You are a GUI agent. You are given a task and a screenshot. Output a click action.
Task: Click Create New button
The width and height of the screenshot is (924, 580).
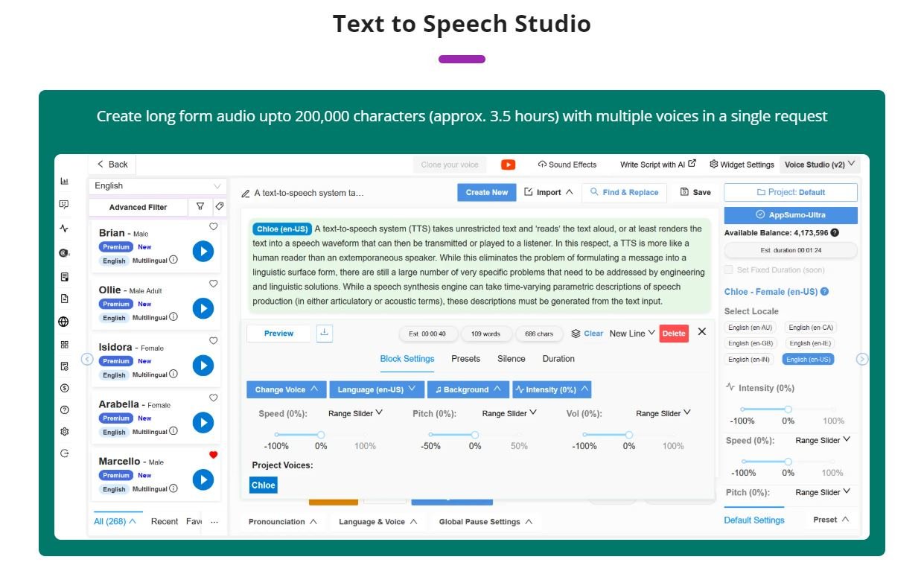pyautogui.click(x=487, y=192)
